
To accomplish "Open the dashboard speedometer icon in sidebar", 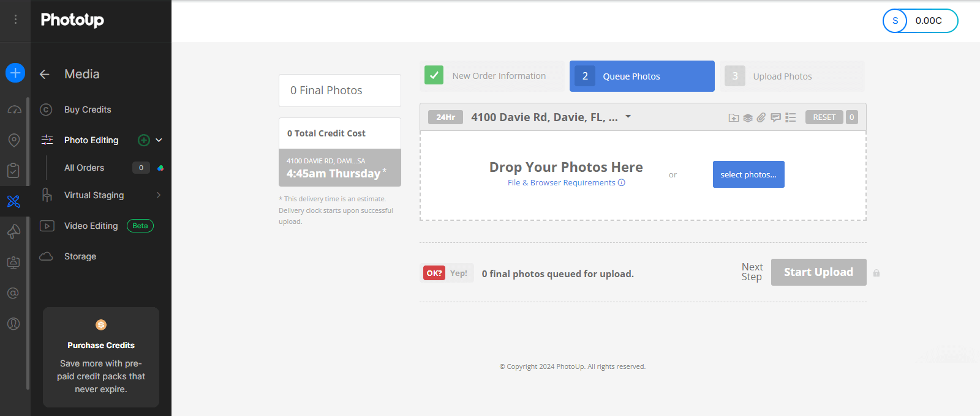I will click(14, 110).
